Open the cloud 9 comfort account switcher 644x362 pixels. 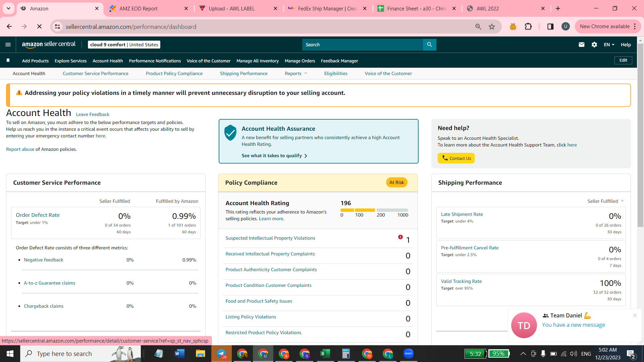point(124,45)
